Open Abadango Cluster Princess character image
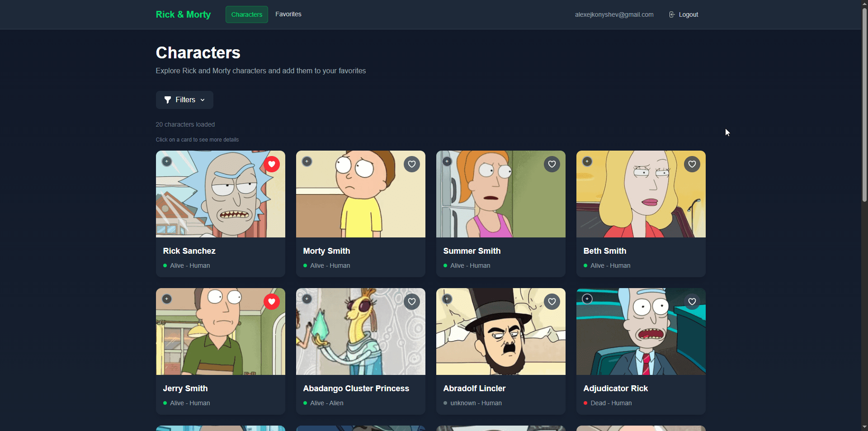 (x=361, y=332)
